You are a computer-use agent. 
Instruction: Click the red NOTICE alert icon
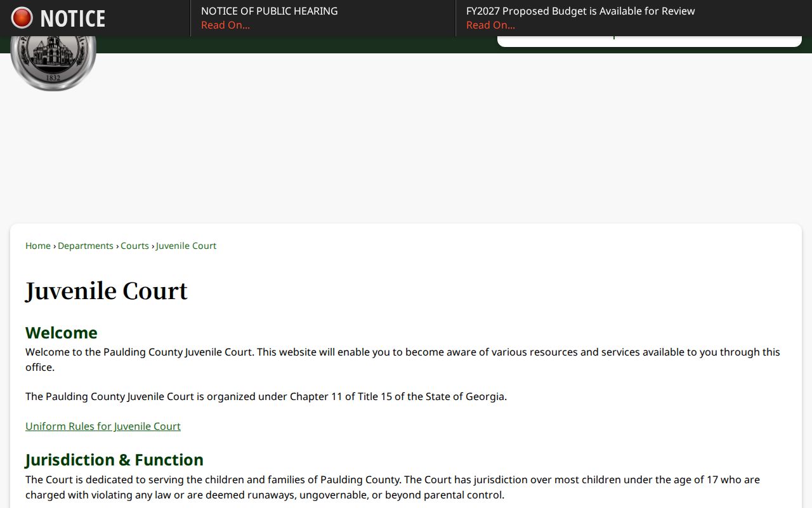22,18
